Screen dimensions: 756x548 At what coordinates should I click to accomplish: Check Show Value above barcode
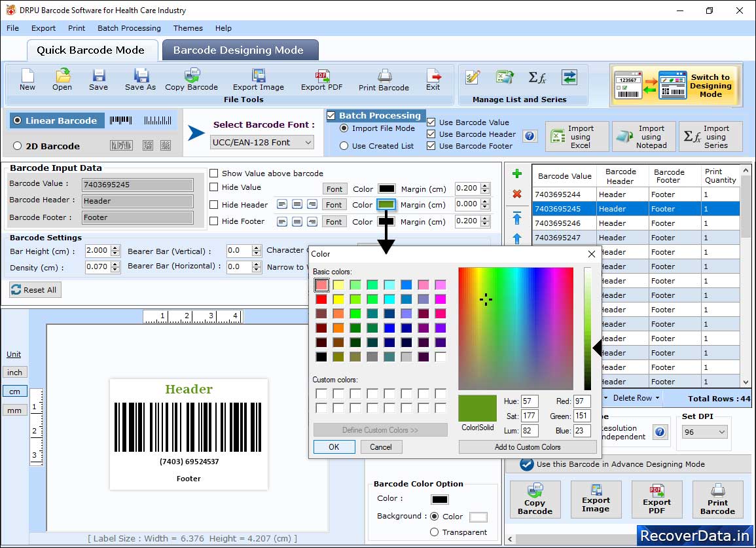coord(214,174)
